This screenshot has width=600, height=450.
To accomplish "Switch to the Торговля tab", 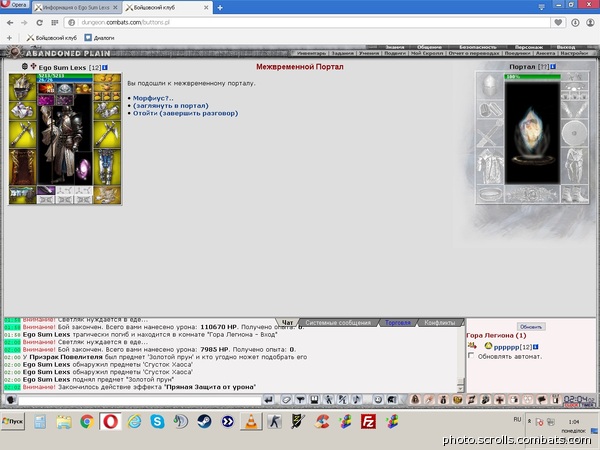I will pos(398,323).
